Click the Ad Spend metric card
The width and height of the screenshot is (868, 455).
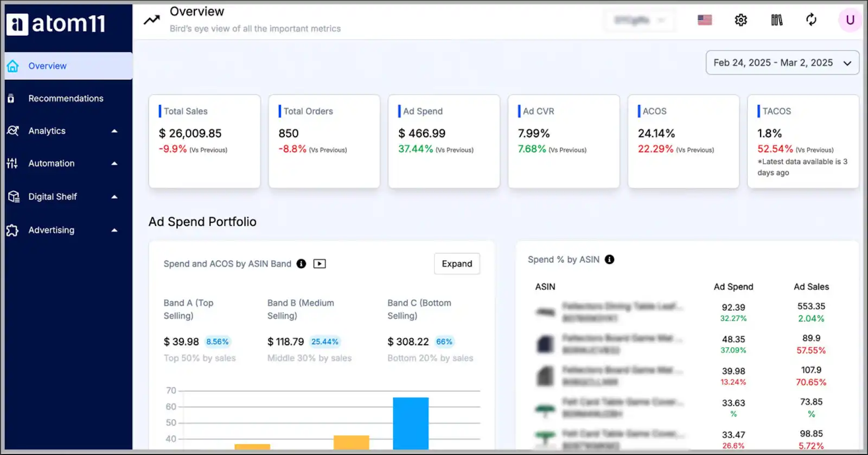tap(444, 142)
